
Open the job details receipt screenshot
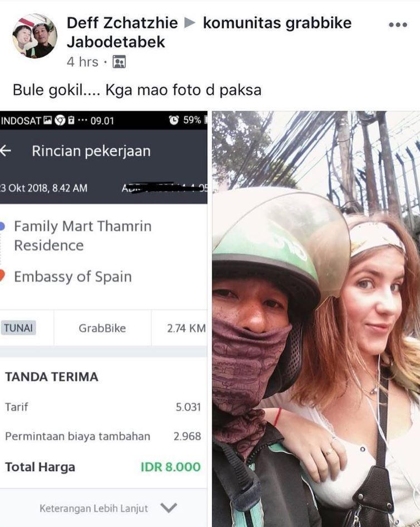pyautogui.click(x=104, y=319)
